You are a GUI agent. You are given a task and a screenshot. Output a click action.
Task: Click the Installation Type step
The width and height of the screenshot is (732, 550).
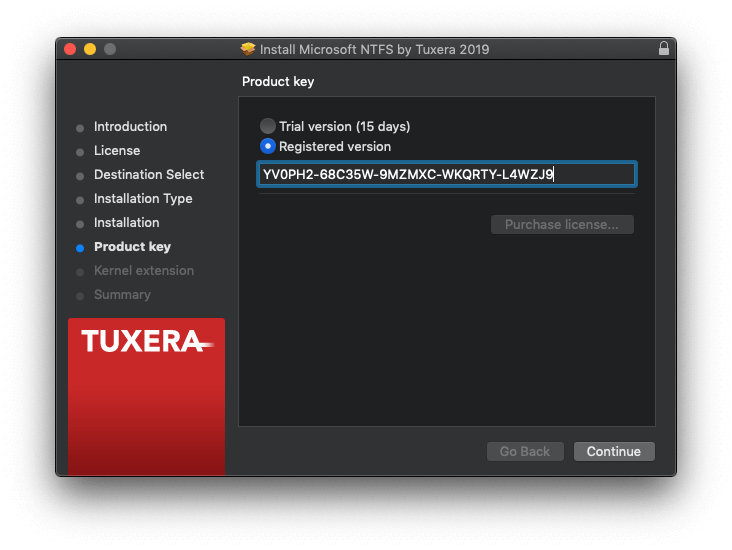coord(143,198)
